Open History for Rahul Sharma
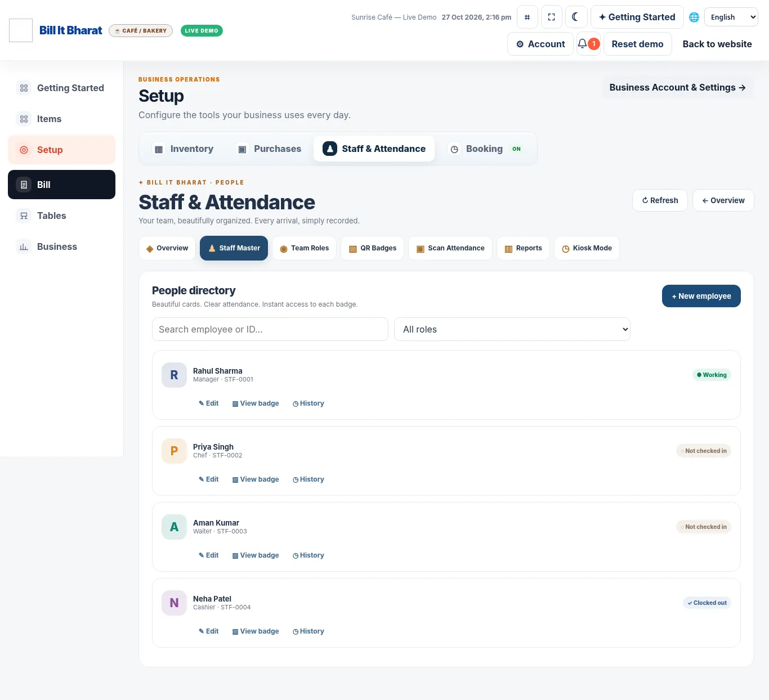Screen dimensions: 769x700 309,403
